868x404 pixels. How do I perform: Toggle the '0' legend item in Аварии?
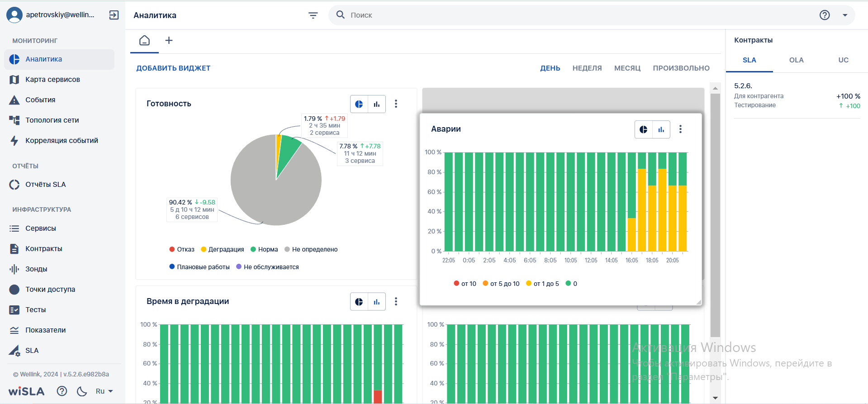click(x=571, y=284)
